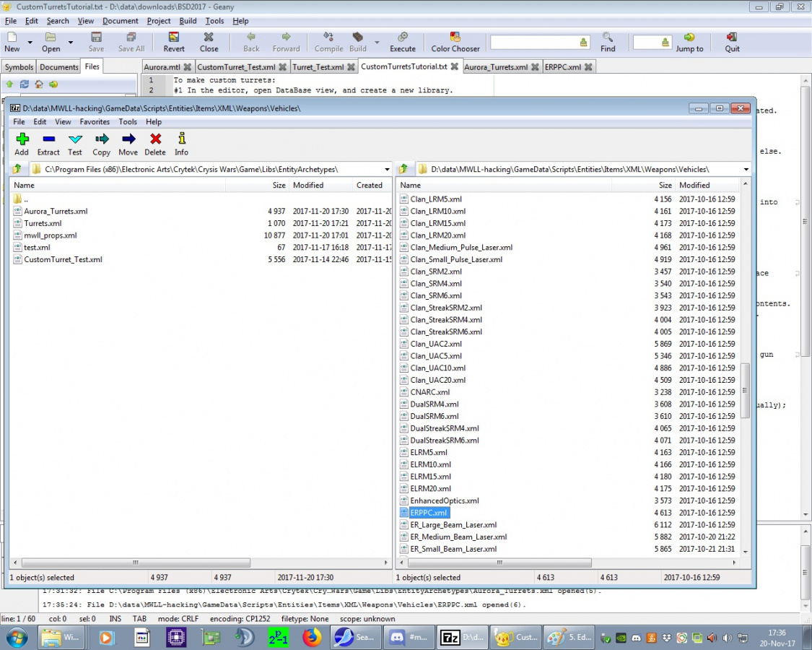Click the Execute gear icon in Geany
The width and height of the screenshot is (812, 650).
403,37
